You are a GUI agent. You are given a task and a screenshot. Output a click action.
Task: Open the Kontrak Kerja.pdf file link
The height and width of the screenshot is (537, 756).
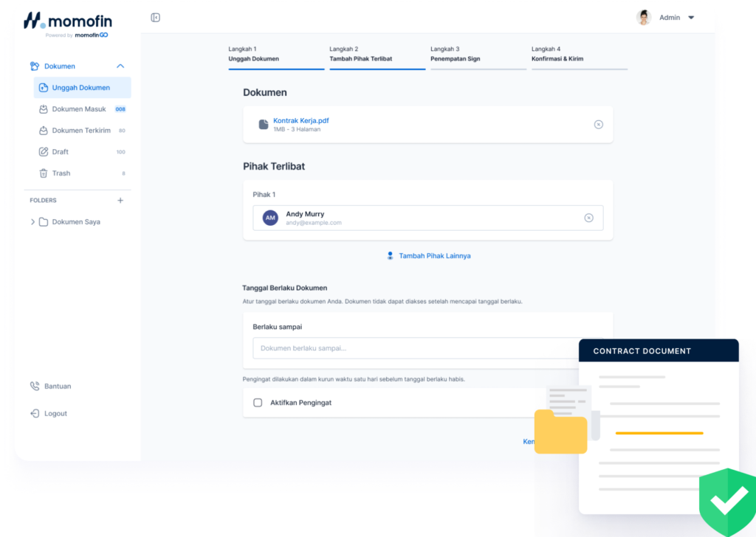pos(300,120)
